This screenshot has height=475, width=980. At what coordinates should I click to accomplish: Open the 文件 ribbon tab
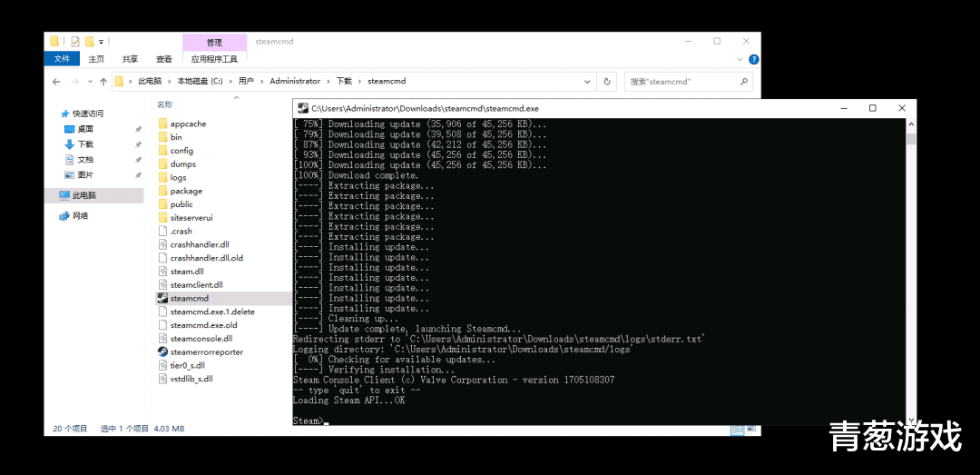coord(62,59)
